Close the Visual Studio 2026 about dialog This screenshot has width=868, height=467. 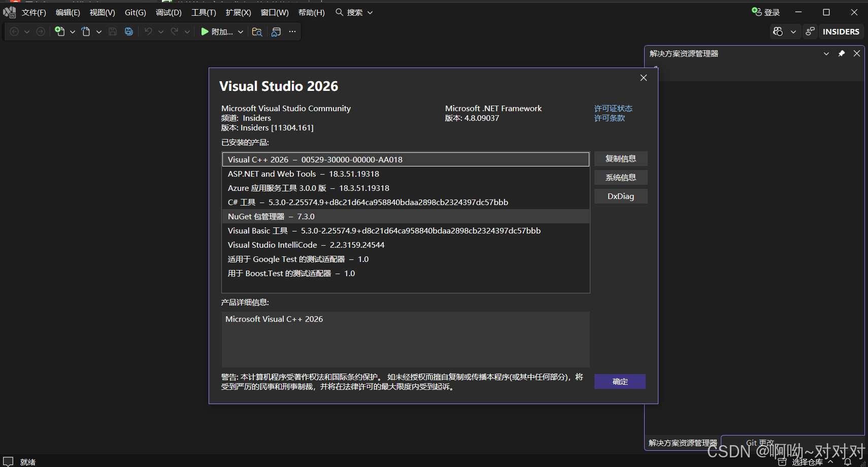pyautogui.click(x=644, y=78)
